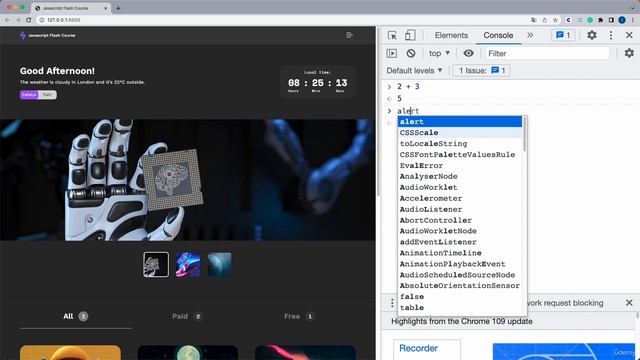Choose EvalError suggestion
640x360 pixels.
(x=460, y=166)
